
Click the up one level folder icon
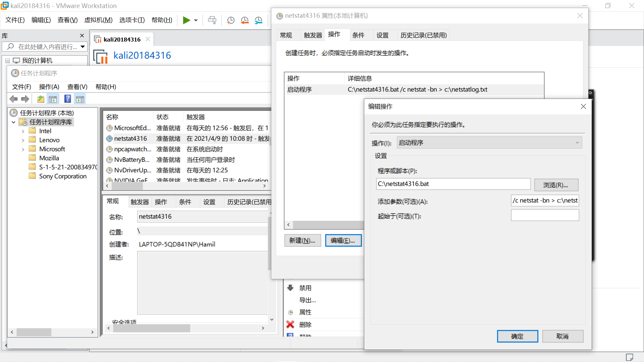click(x=41, y=99)
